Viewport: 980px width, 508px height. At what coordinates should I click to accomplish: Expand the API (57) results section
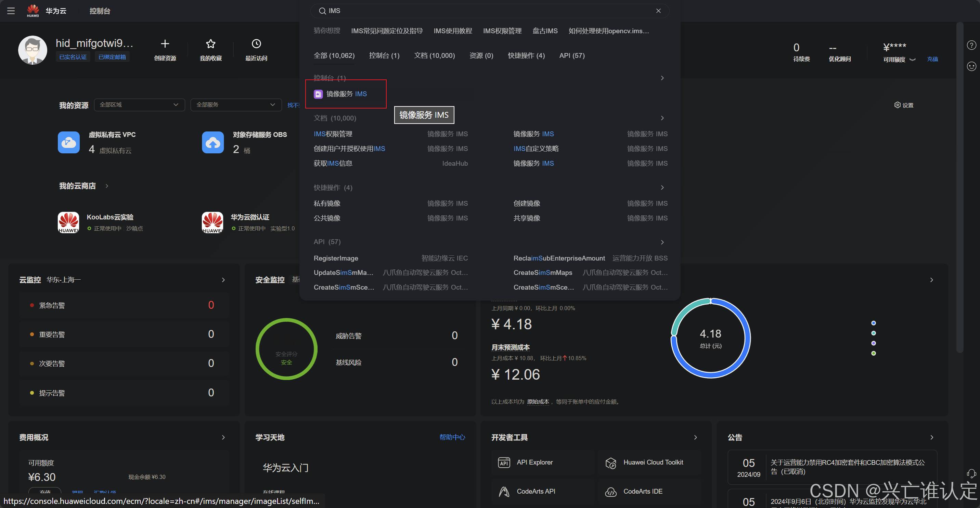pyautogui.click(x=662, y=242)
